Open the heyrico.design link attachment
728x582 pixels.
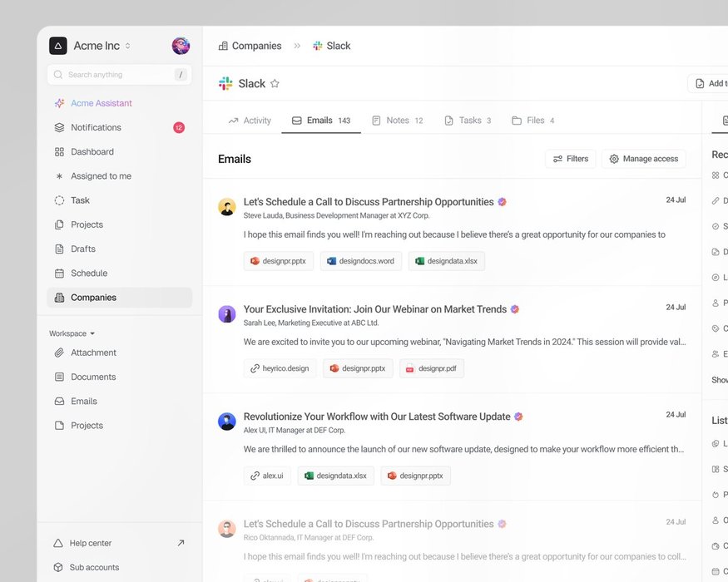pyautogui.click(x=280, y=368)
